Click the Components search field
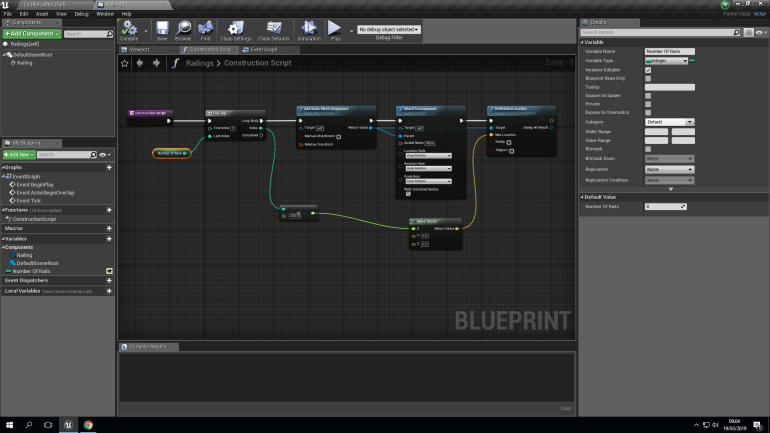This screenshot has width=770, height=433. [85, 34]
